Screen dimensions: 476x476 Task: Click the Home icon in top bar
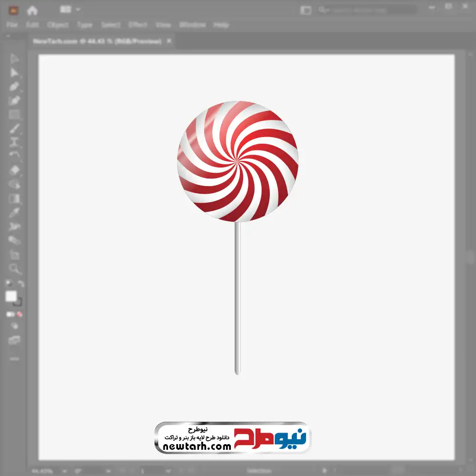(x=32, y=10)
